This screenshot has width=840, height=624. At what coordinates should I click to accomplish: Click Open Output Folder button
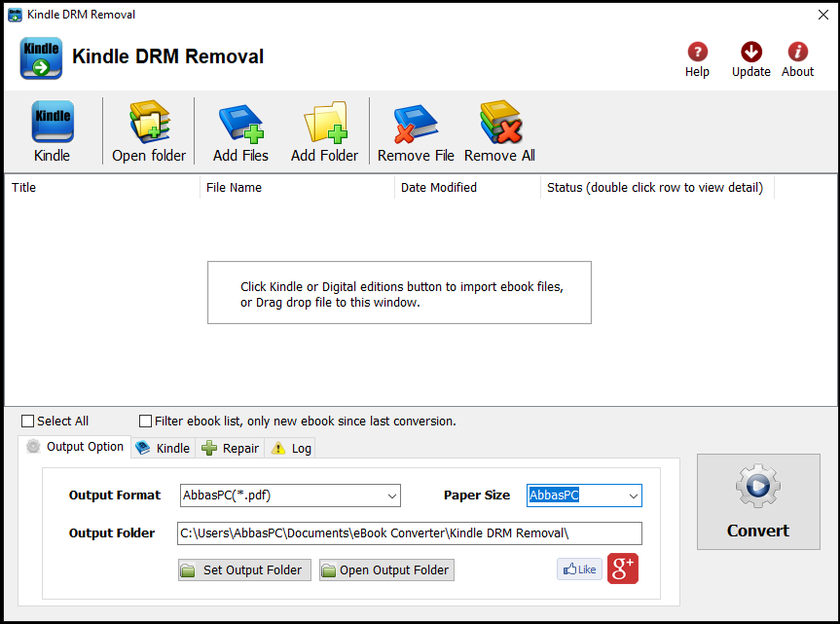[386, 569]
